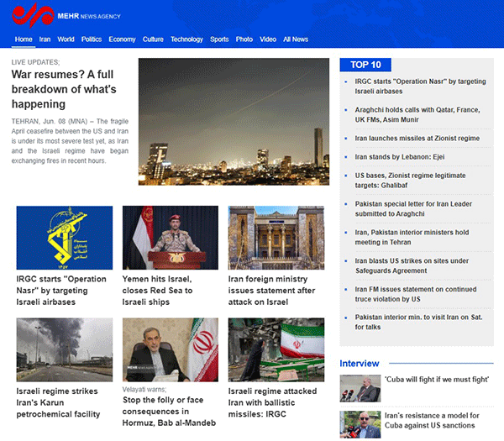Go to the Iran section
504x441 pixels.
[x=45, y=39]
